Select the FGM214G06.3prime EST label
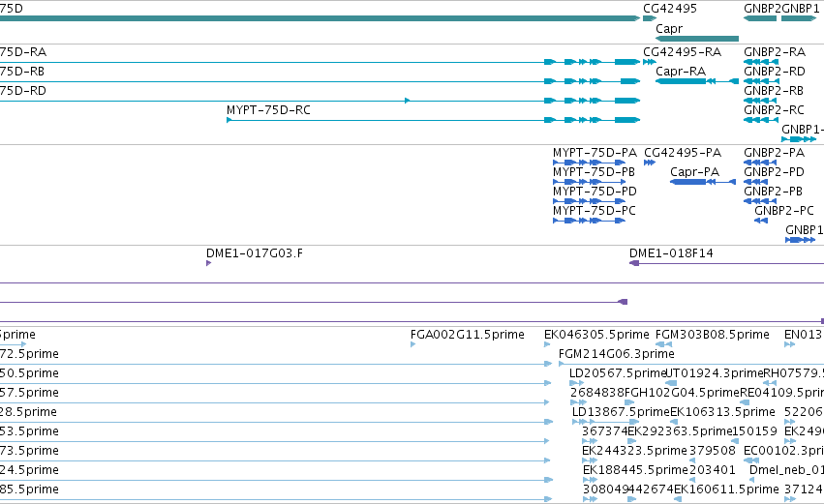Viewport: 824px width, 504px height. [x=617, y=354]
